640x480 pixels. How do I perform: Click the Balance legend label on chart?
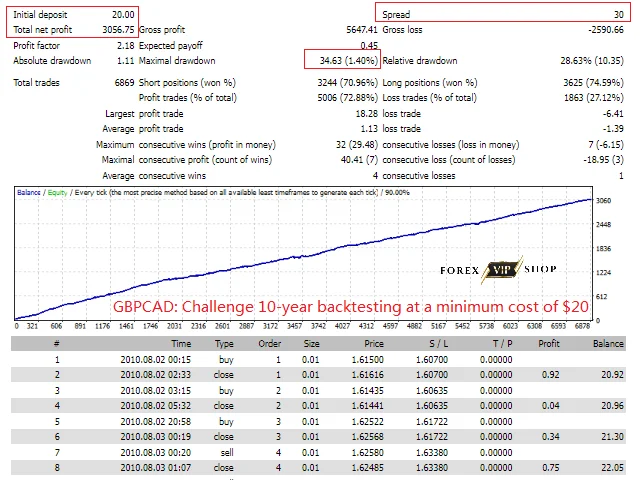click(29, 193)
